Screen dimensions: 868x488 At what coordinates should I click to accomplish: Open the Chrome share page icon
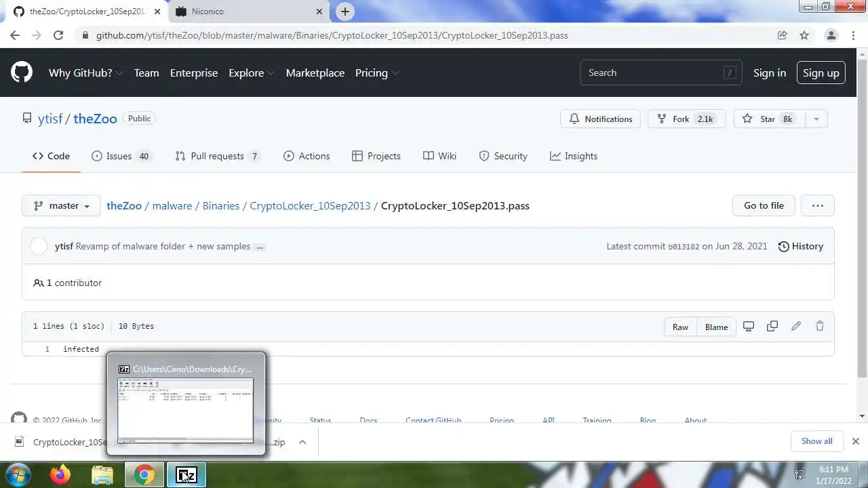(783, 35)
